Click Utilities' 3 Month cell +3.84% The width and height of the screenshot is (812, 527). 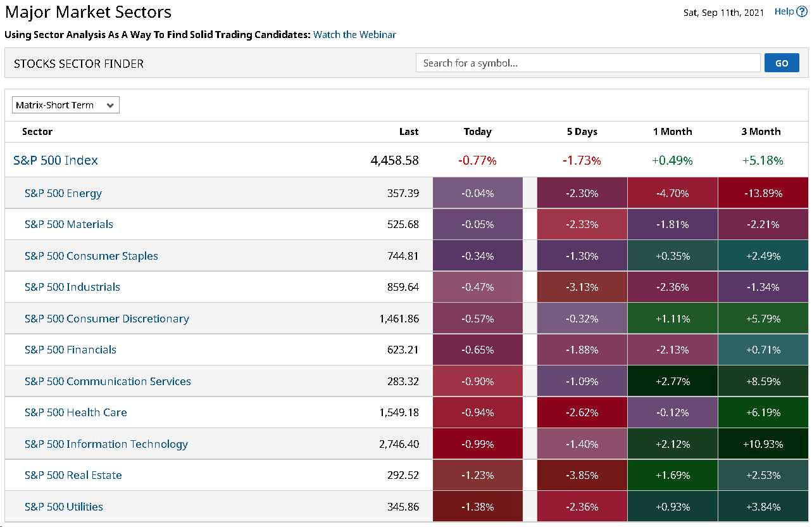(x=763, y=507)
